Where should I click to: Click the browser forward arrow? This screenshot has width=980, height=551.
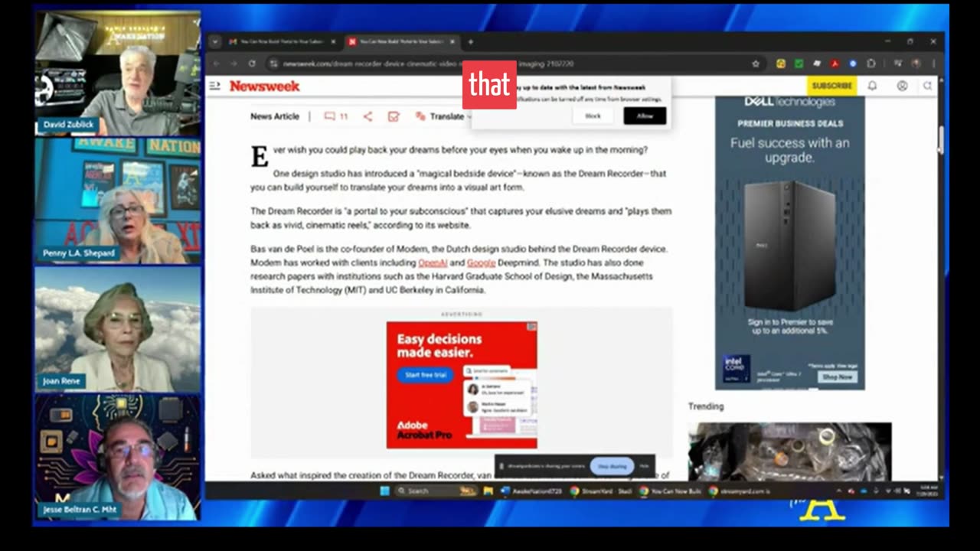coord(234,64)
